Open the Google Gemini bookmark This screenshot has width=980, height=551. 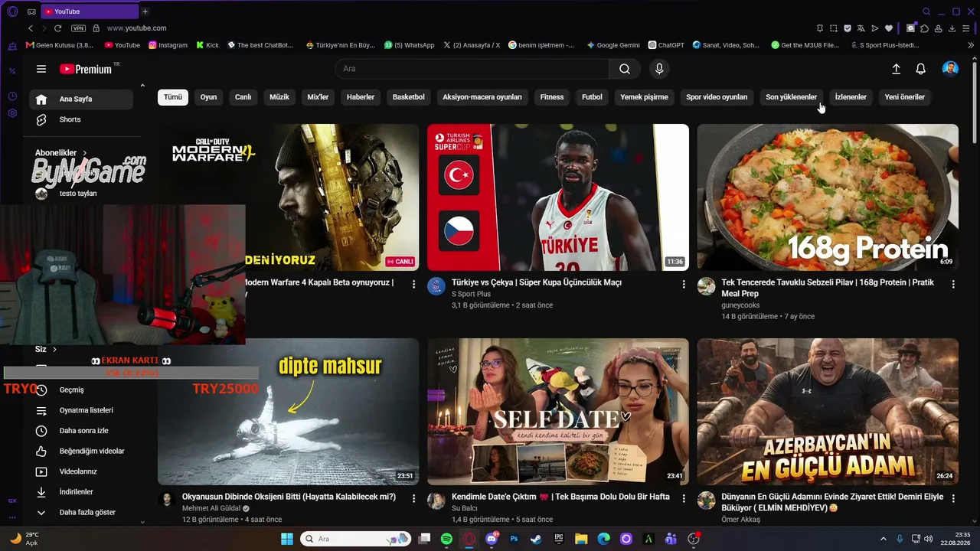[613, 45]
